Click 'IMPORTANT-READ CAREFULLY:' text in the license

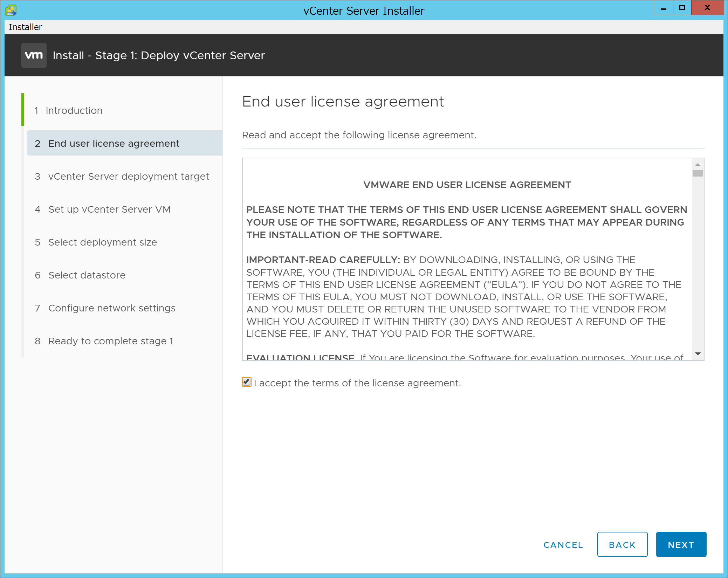(x=323, y=260)
